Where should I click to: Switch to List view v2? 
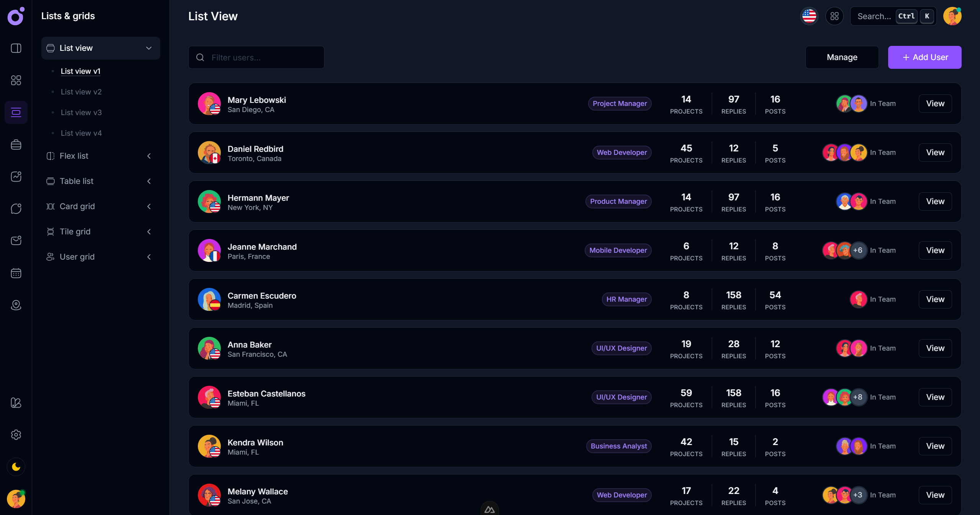tap(81, 92)
